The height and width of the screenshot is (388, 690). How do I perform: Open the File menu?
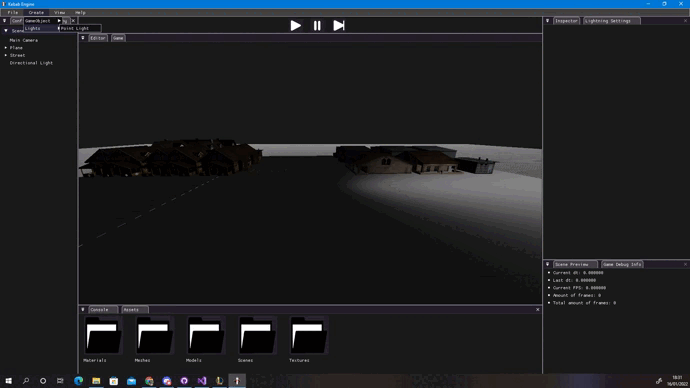pos(13,13)
